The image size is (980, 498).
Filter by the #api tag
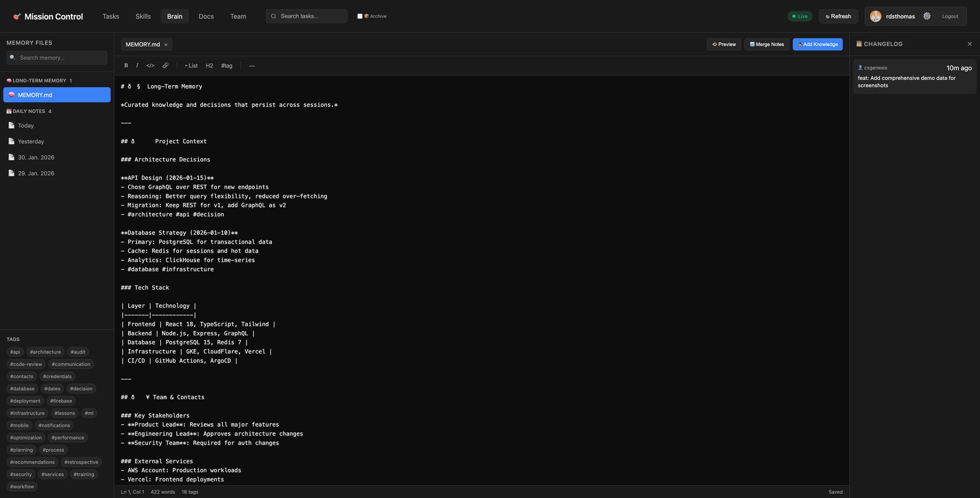(15, 352)
